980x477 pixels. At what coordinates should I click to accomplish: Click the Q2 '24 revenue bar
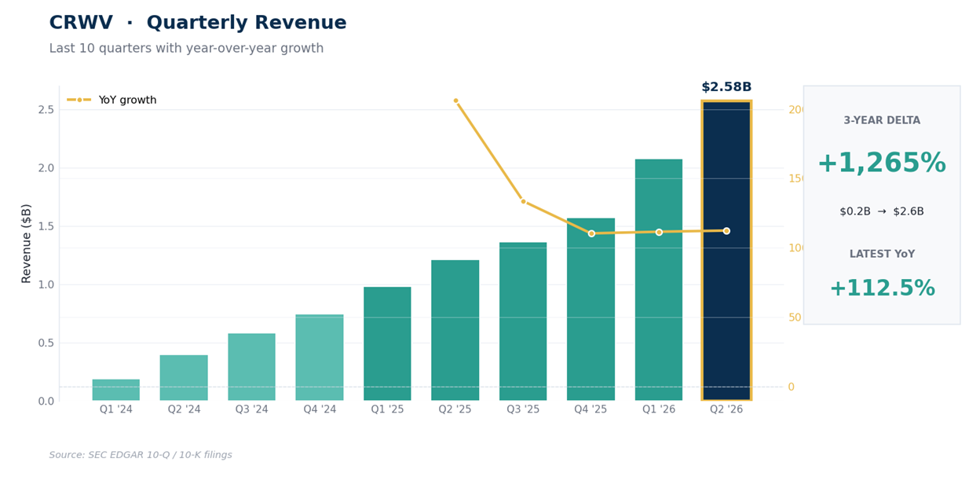pos(184,378)
